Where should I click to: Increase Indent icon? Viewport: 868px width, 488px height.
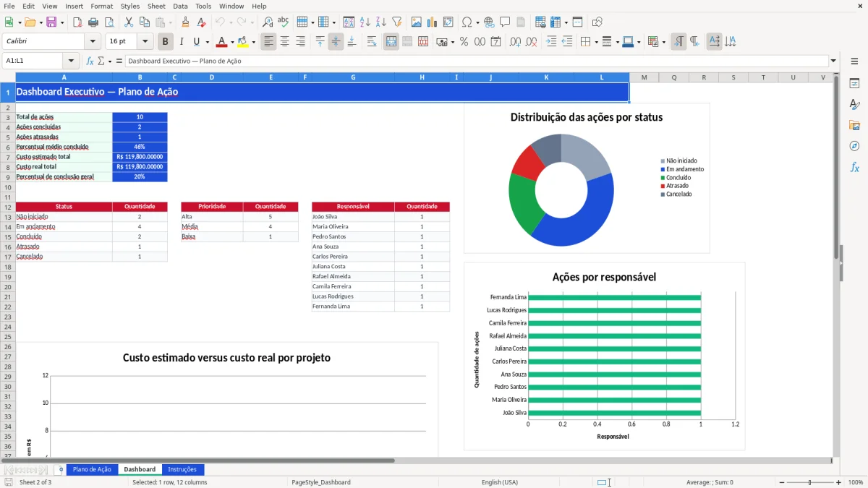[551, 42]
